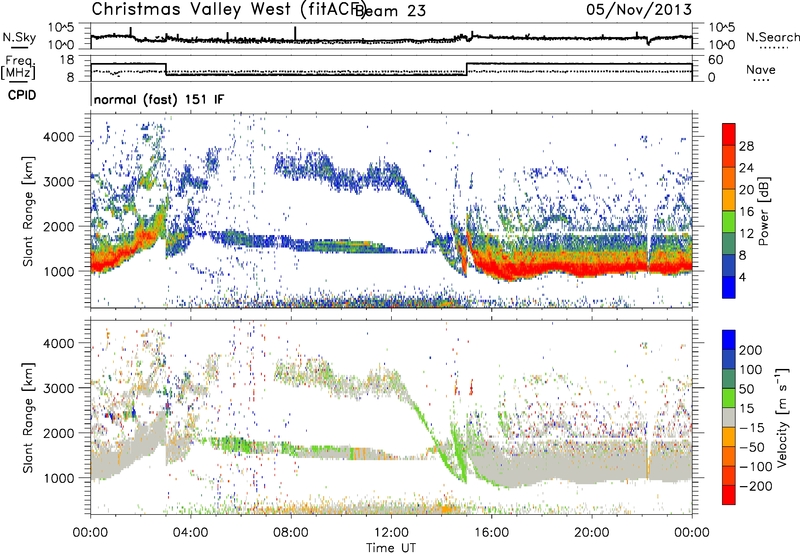Click the '04:00' time tick label

190,533
